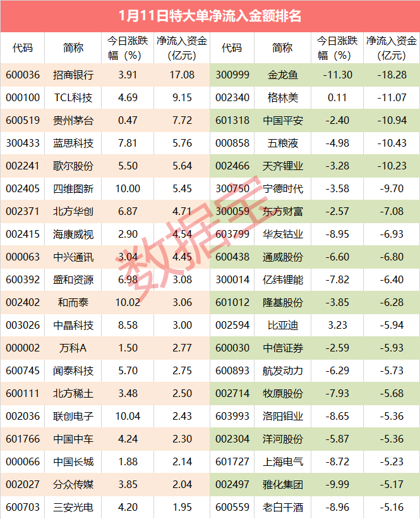Click the 10.04 daily change for 联电电子

tap(128, 417)
